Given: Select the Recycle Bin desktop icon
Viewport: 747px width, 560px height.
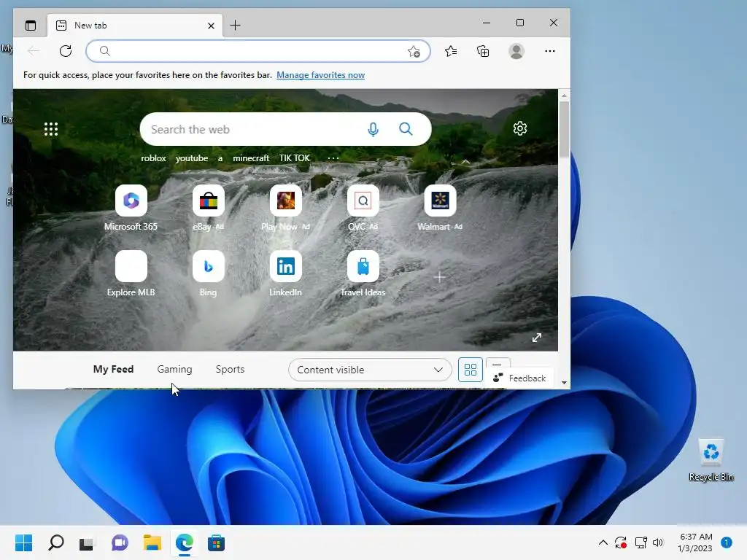Looking at the screenshot, I should (x=711, y=460).
